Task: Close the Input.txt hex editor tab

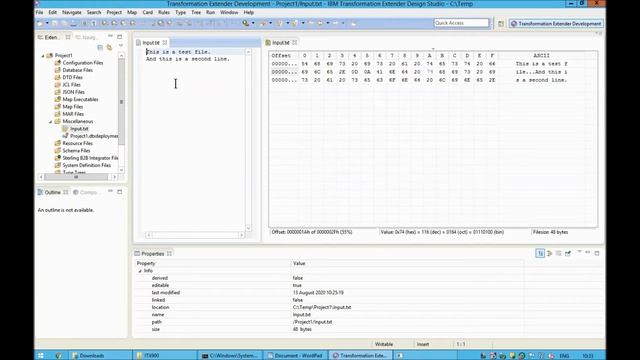Action: [295, 42]
